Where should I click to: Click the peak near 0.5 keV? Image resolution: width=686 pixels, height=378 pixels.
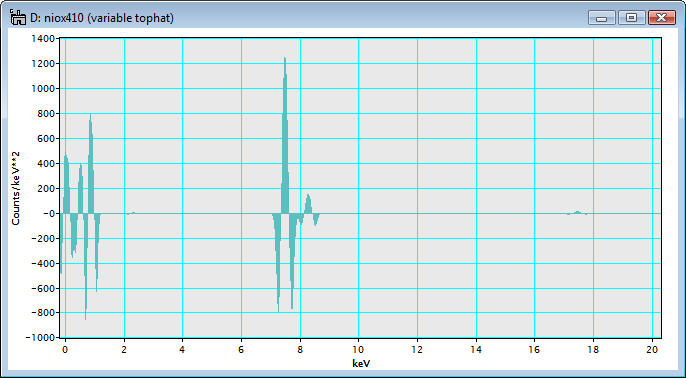80,188
